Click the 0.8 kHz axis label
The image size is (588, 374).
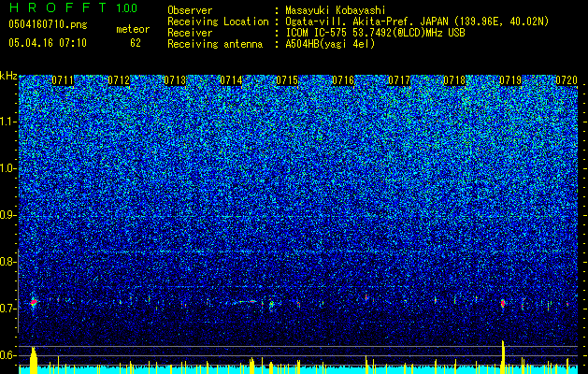point(8,262)
